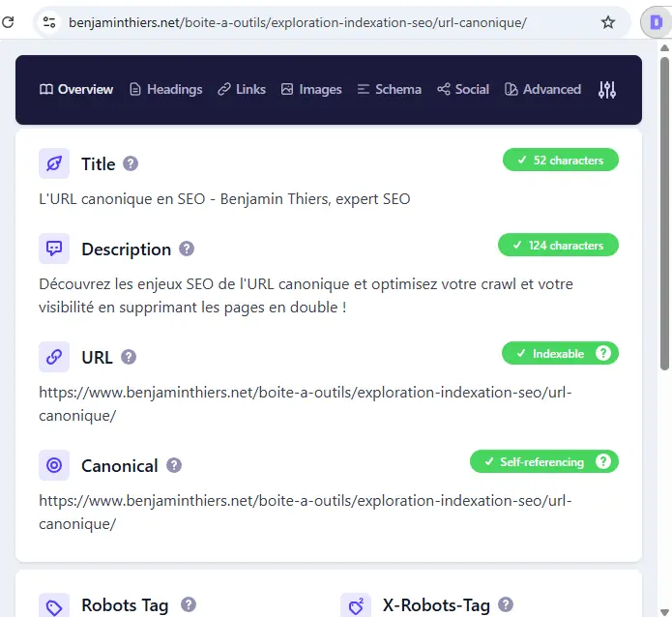Click the 52 characters title badge

click(560, 161)
